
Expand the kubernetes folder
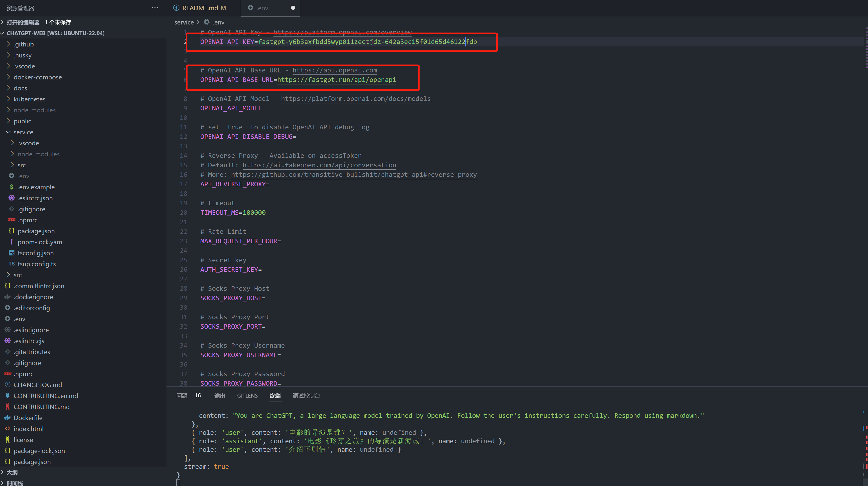[30, 99]
